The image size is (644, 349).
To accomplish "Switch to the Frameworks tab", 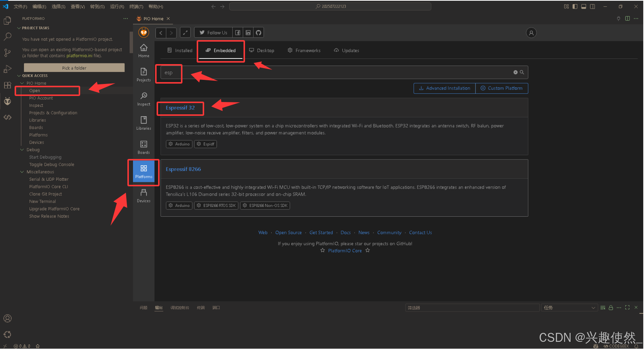I will (304, 51).
